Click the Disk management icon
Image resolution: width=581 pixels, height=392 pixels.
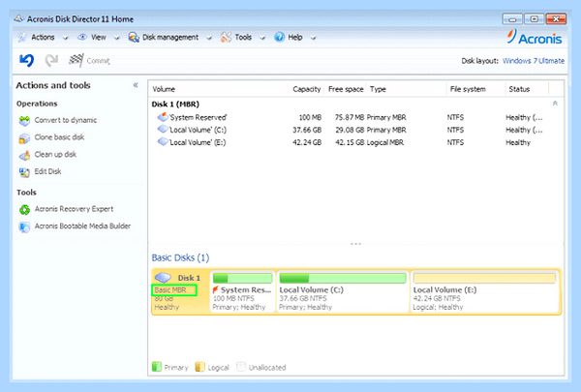134,37
